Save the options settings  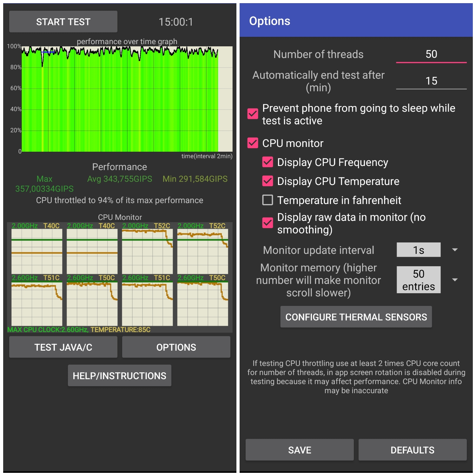(x=299, y=450)
